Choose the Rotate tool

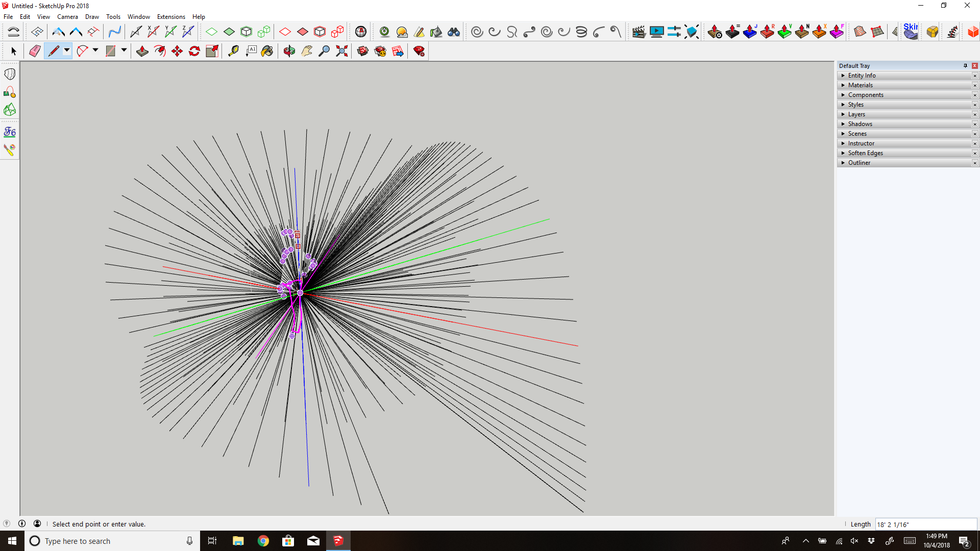194,51
